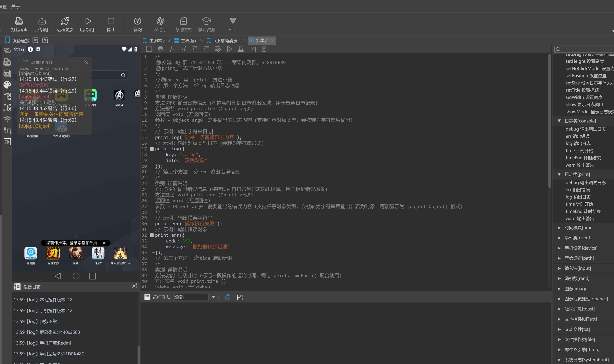Image resolution: width=614 pixels, height=364 pixels.
Task: Open the AIWork app on the phone
Action: tap(119, 98)
